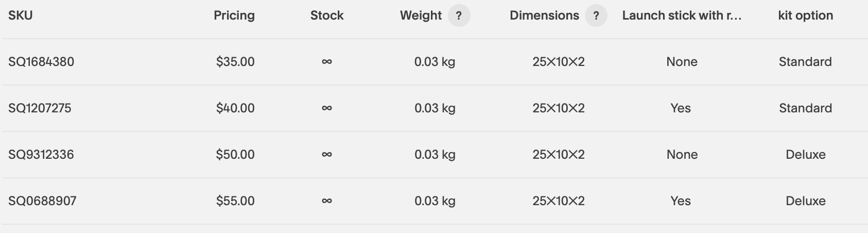868x233 pixels.
Task: Open the Weight help question mark icon
Action: (459, 15)
